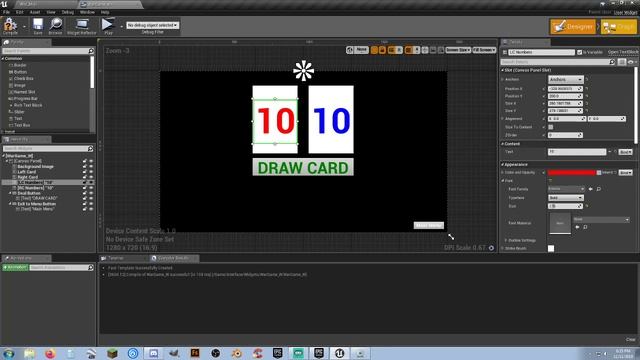Open the Color and Opacity Bind dropdown
This screenshot has width=640, height=360.
tap(625, 173)
